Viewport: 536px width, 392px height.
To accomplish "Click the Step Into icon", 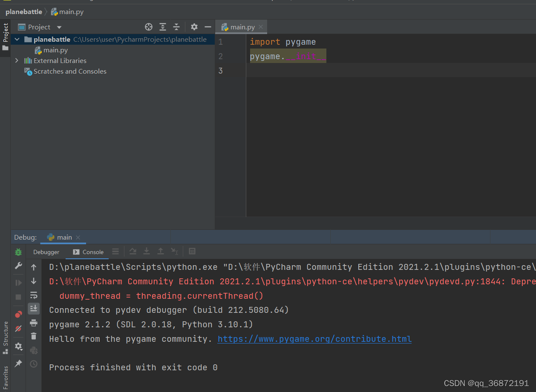I will click(x=147, y=252).
